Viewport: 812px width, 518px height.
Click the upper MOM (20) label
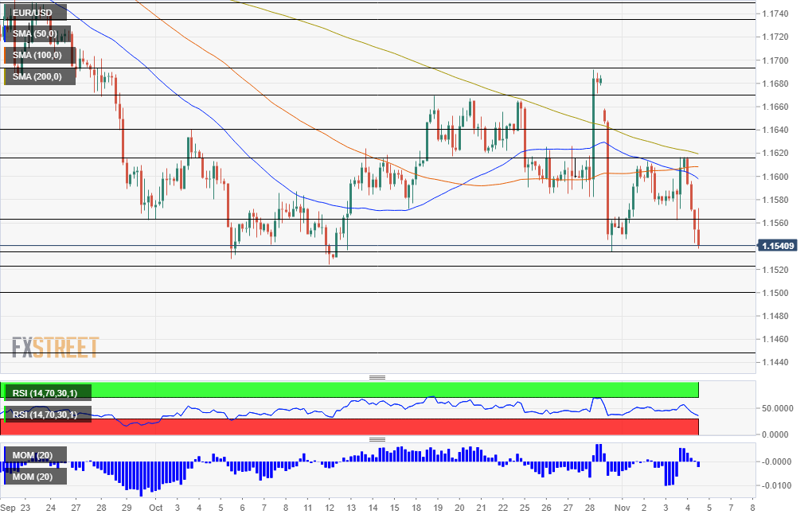pyautogui.click(x=33, y=455)
